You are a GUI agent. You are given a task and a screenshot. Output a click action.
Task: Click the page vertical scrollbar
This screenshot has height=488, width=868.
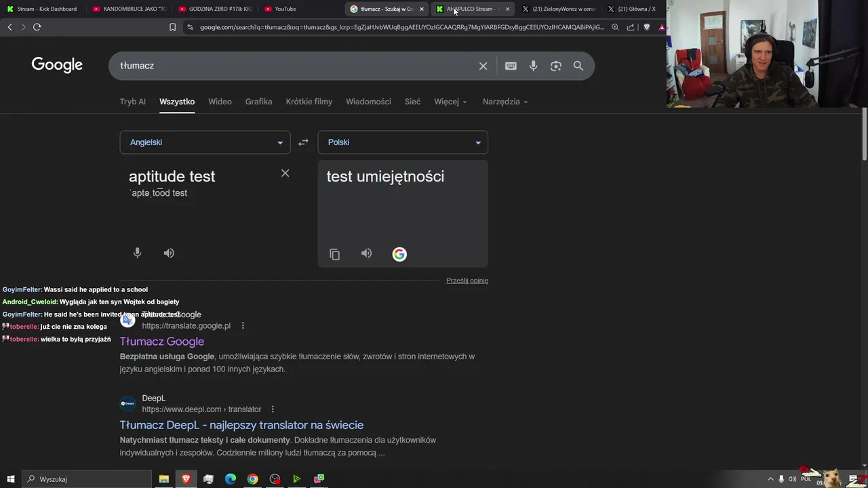(865, 134)
